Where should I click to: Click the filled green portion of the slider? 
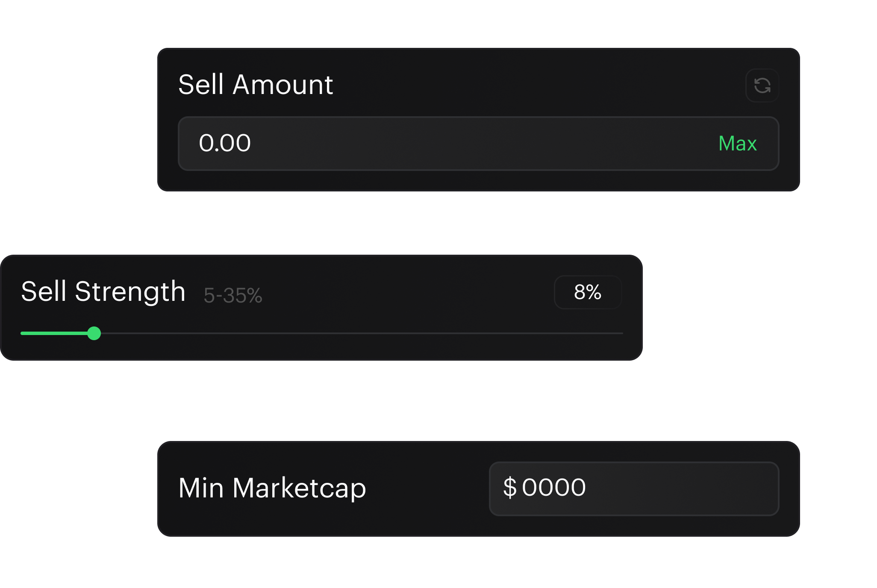[x=56, y=333]
